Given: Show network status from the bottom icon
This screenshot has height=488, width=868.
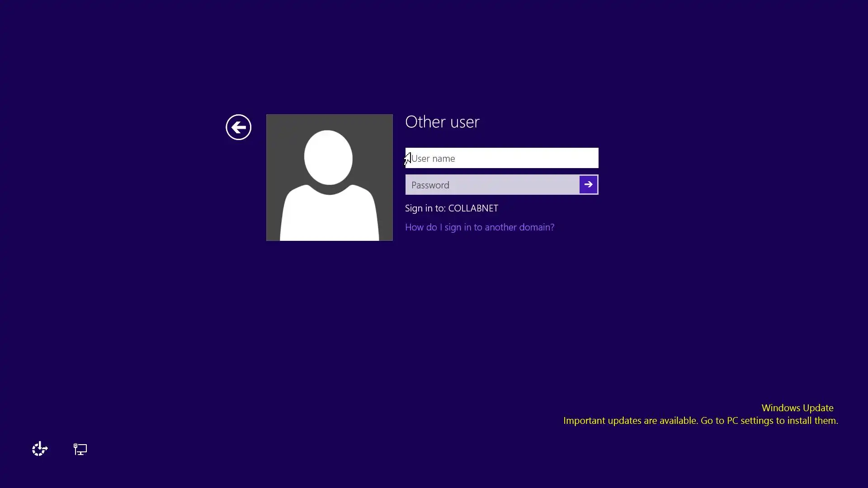Looking at the screenshot, I should click(x=80, y=449).
